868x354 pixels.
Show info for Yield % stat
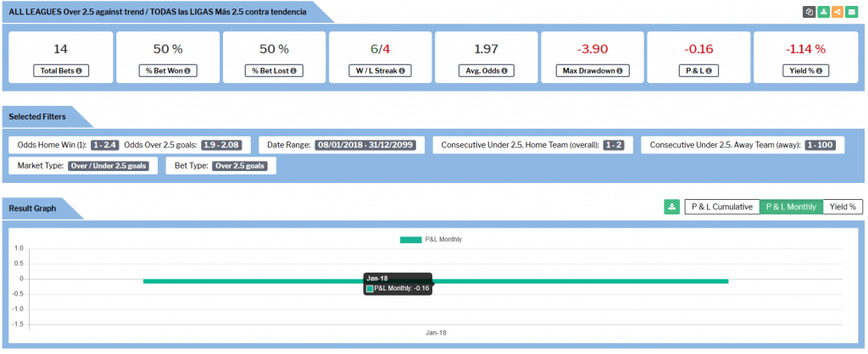[819, 71]
